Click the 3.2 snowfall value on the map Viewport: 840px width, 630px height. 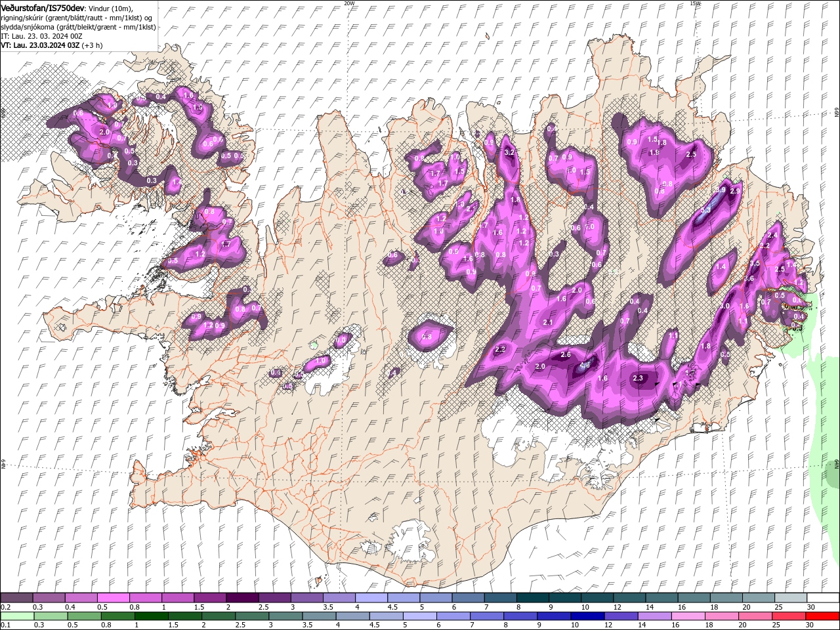(x=509, y=152)
